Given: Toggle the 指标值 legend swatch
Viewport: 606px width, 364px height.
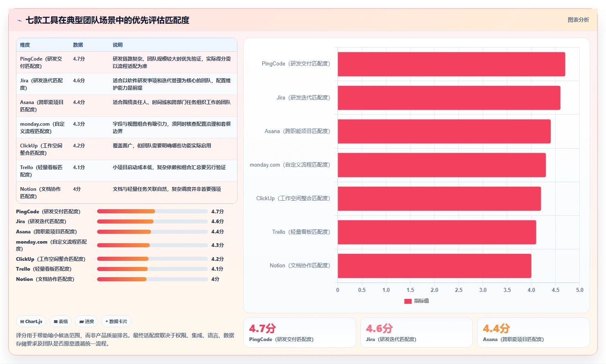Looking at the screenshot, I should coord(408,301).
